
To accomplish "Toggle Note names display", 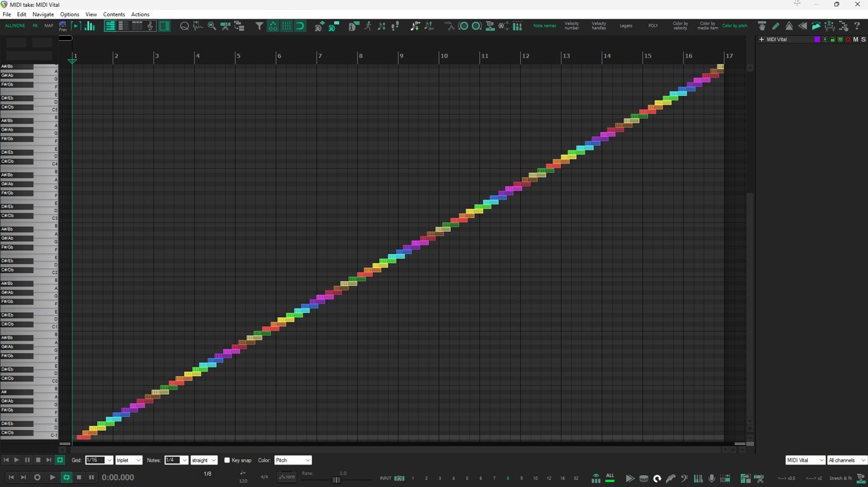I will click(x=545, y=26).
